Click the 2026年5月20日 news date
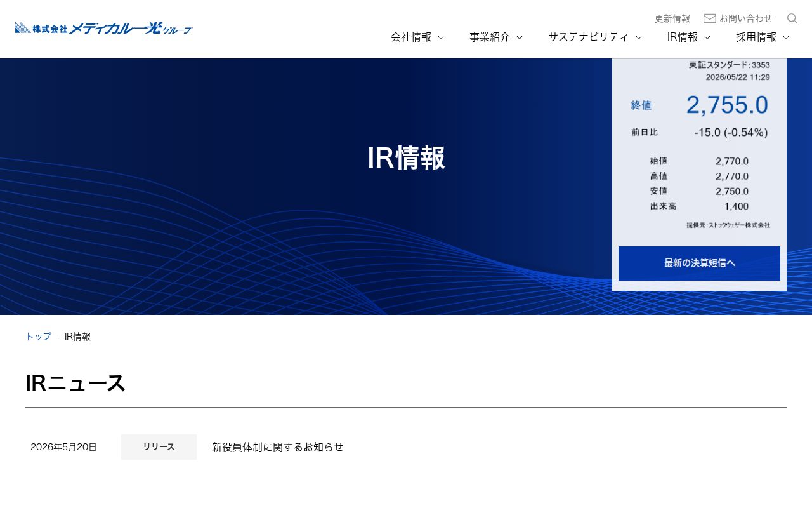 tap(63, 447)
